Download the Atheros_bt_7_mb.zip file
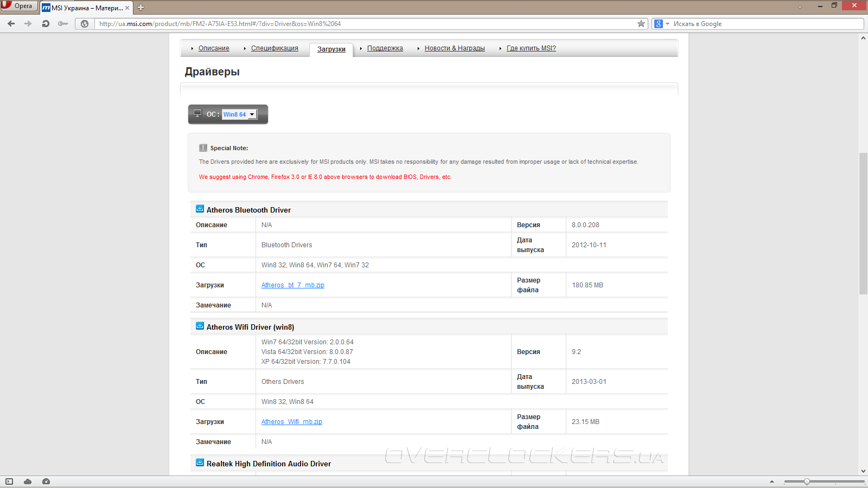868x488 pixels. (x=293, y=285)
